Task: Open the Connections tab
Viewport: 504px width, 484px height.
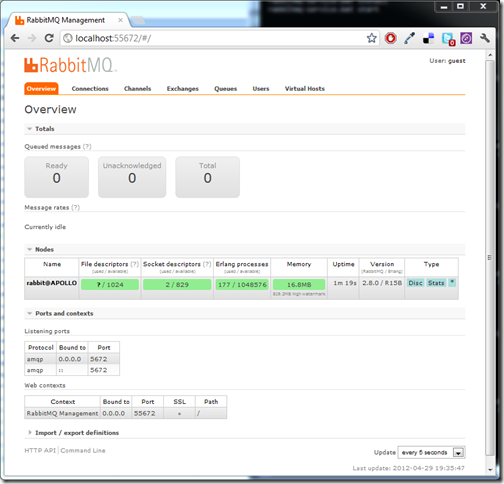Action: [x=90, y=89]
